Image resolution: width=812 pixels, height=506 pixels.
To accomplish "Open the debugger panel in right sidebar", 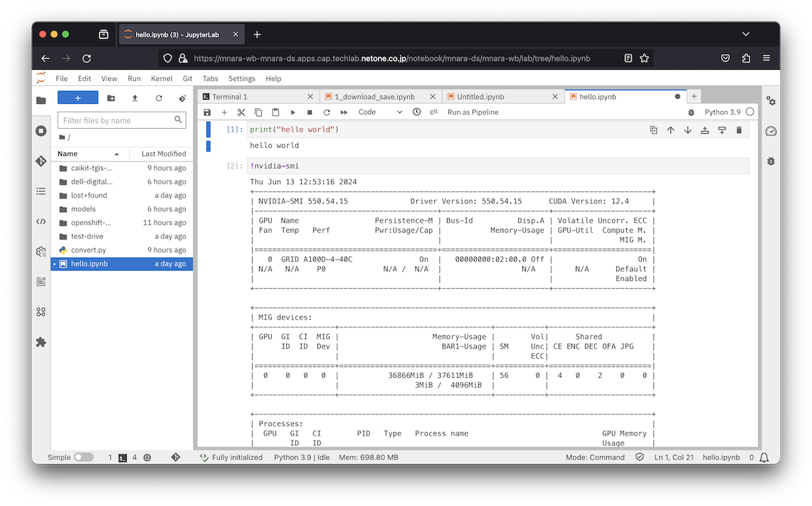I will coord(771,162).
